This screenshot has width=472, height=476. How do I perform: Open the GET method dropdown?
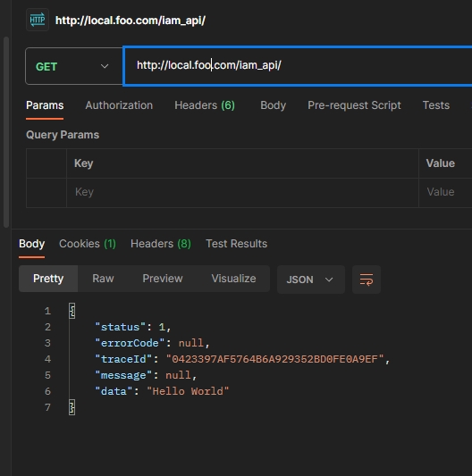pos(74,66)
